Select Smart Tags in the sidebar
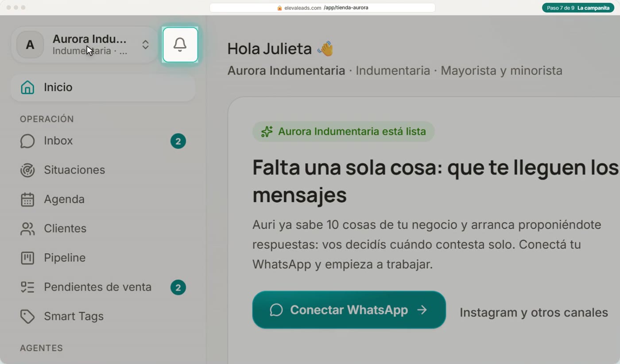The height and width of the screenshot is (364, 620). coord(103,316)
